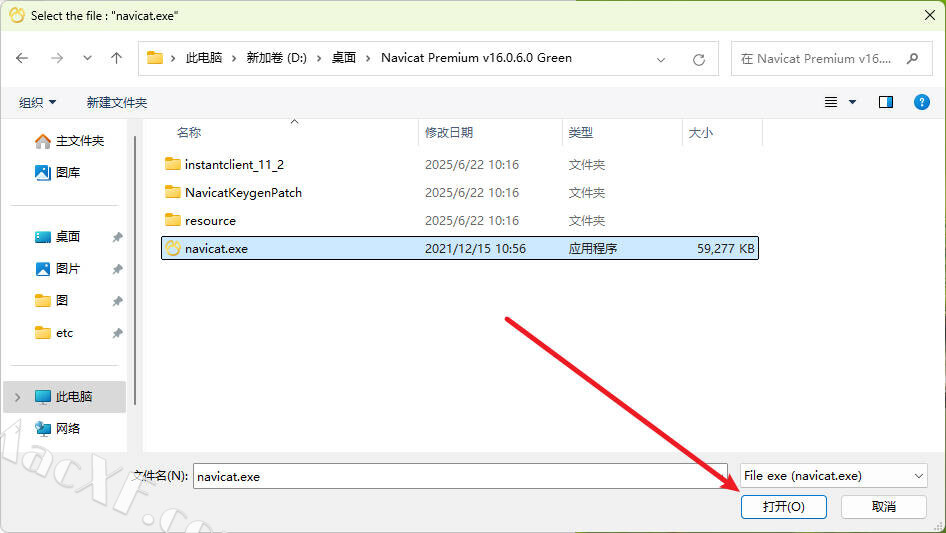Select 此电脑 in the address breadcrumb
The width and height of the screenshot is (946, 533).
[204, 58]
